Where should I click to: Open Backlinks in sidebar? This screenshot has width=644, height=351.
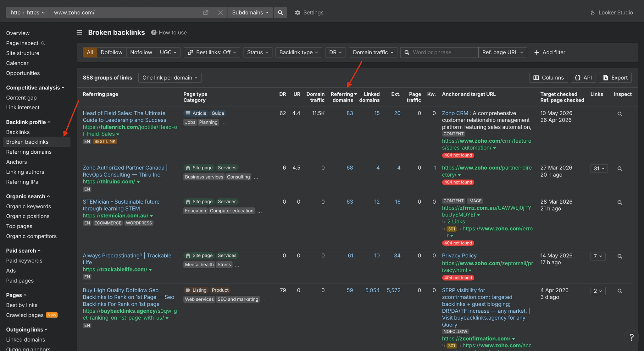(x=18, y=132)
